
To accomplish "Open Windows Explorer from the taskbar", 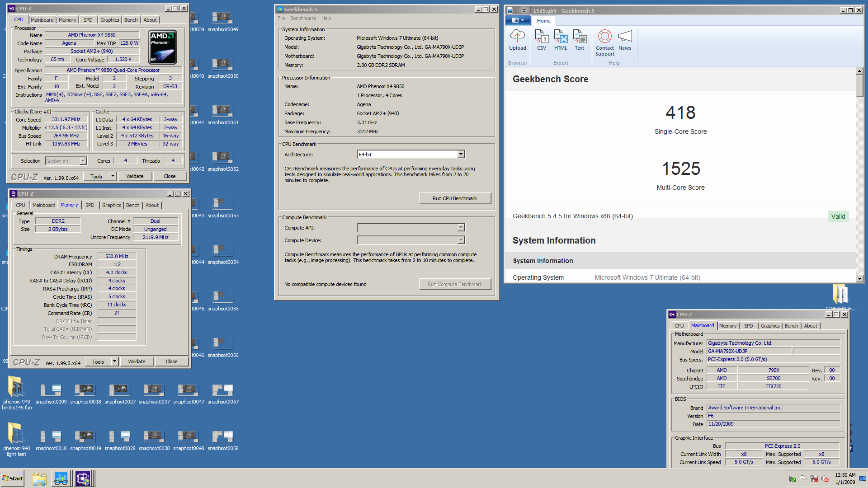I will tap(39, 479).
